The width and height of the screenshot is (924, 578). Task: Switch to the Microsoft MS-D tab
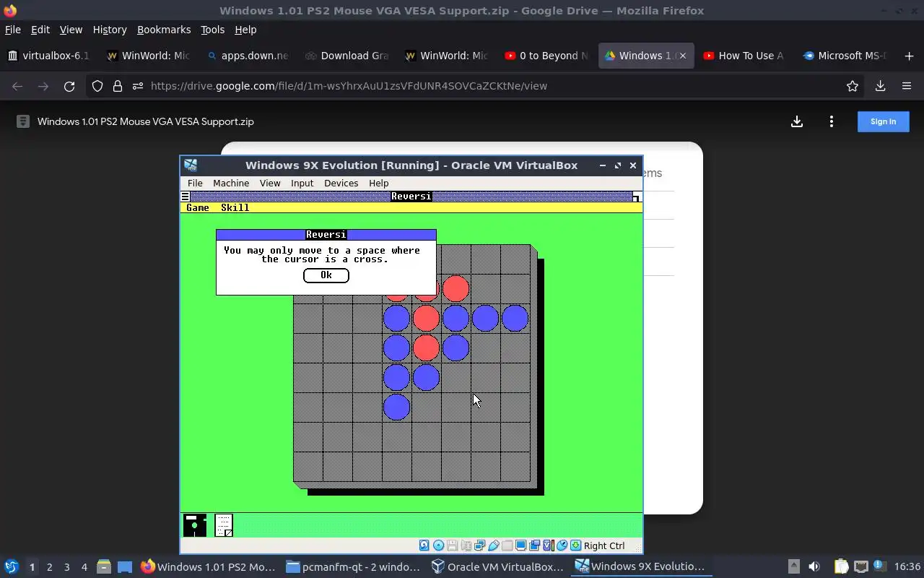coord(845,56)
